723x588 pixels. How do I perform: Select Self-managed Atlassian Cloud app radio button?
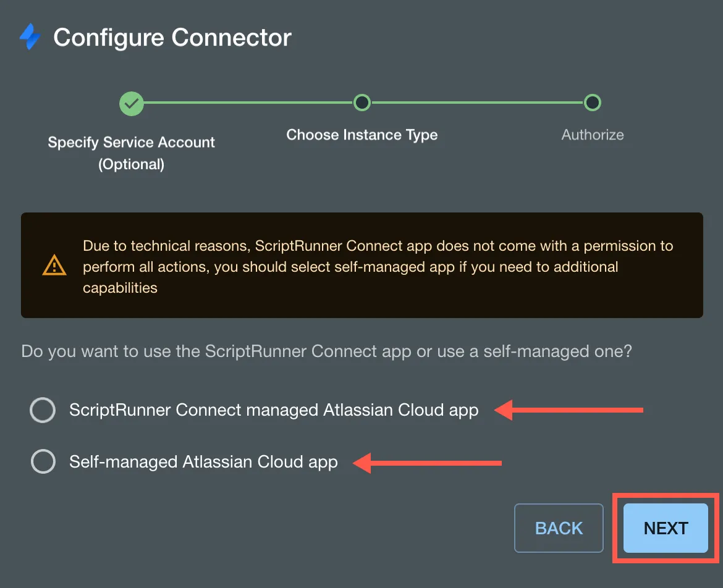[x=43, y=461]
